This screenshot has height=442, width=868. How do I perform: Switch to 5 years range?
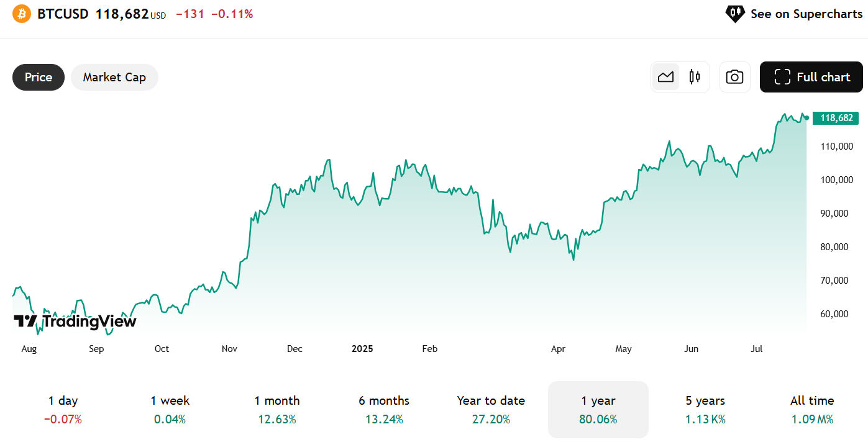tap(705, 409)
